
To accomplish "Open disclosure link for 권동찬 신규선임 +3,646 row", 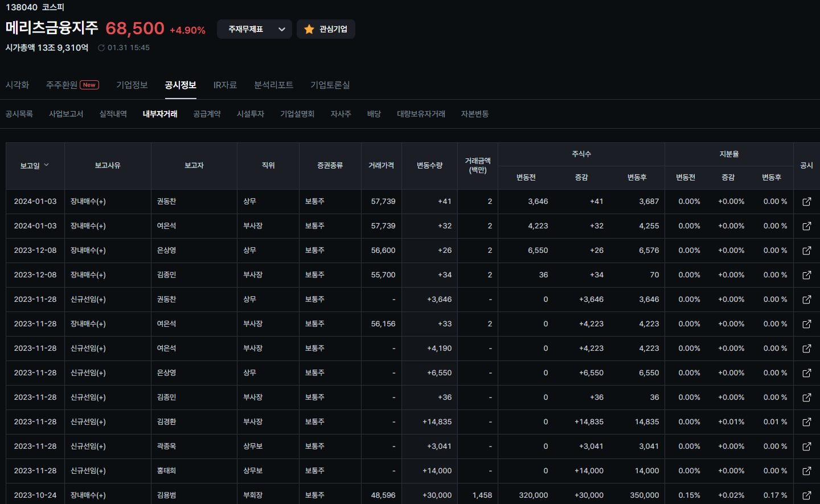I will (806, 300).
